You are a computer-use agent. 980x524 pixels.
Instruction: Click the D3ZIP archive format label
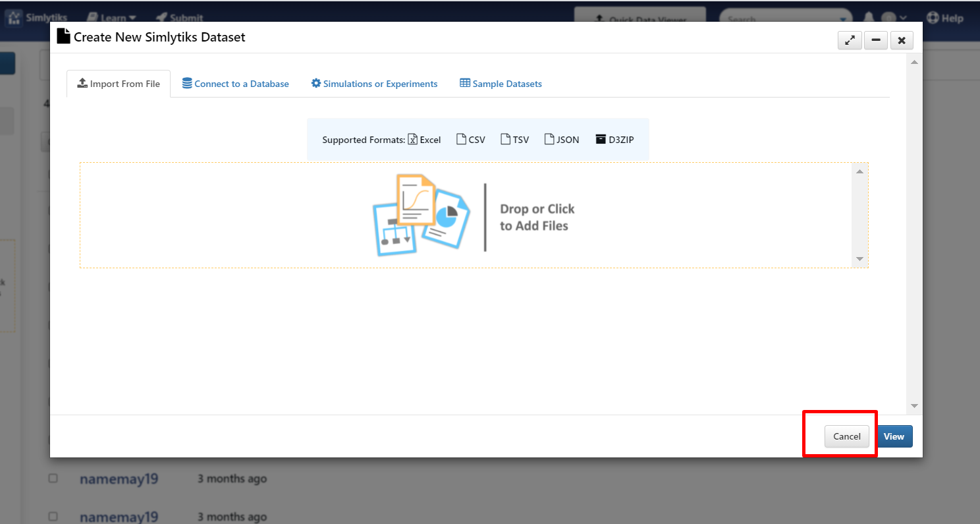pyautogui.click(x=614, y=140)
